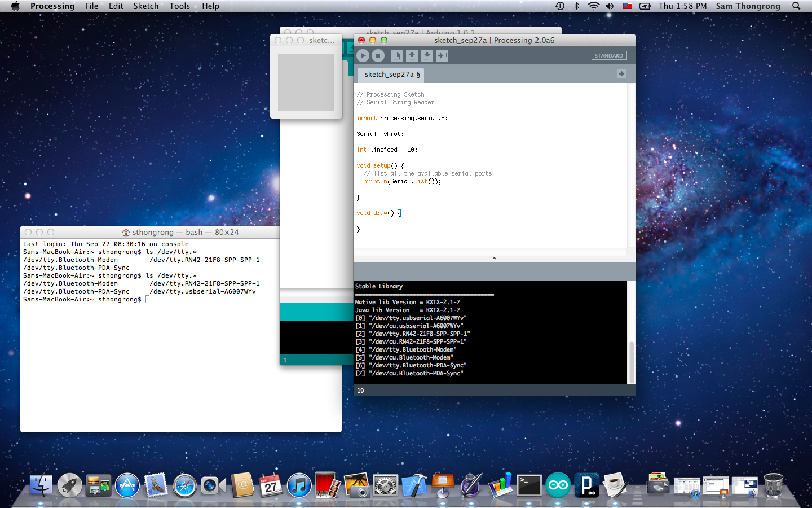Click the '// Serial String Reader' comment
This screenshot has height=508, width=812.
(x=395, y=102)
